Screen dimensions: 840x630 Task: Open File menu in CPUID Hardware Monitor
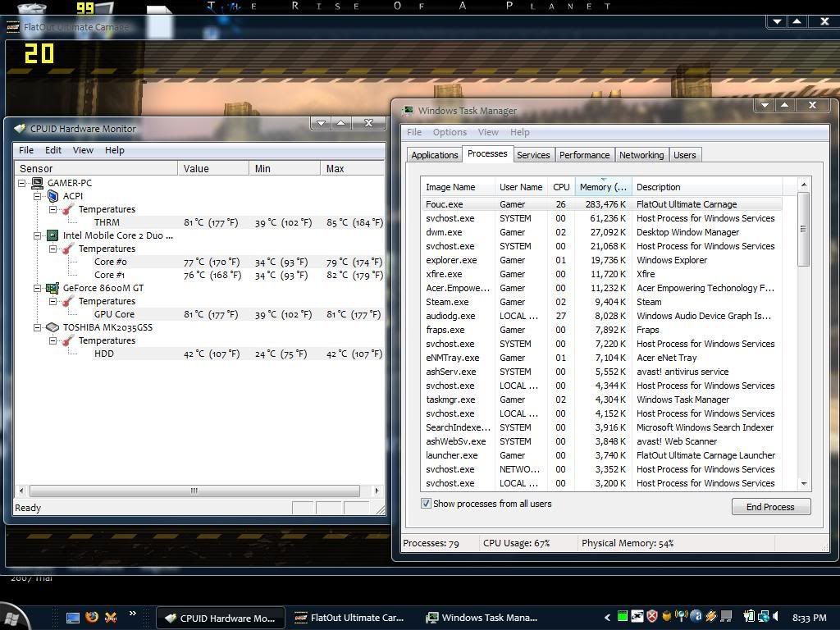[26, 151]
